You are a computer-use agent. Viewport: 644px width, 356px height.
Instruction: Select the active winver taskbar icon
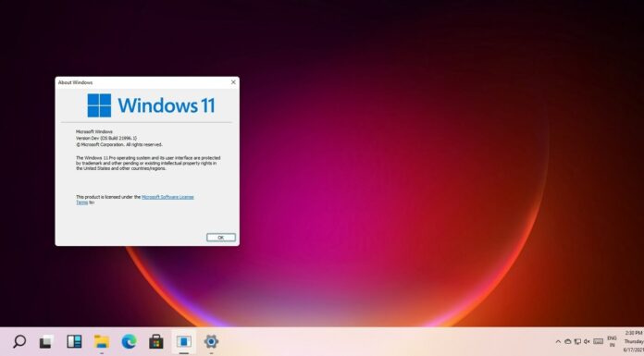[183, 341]
